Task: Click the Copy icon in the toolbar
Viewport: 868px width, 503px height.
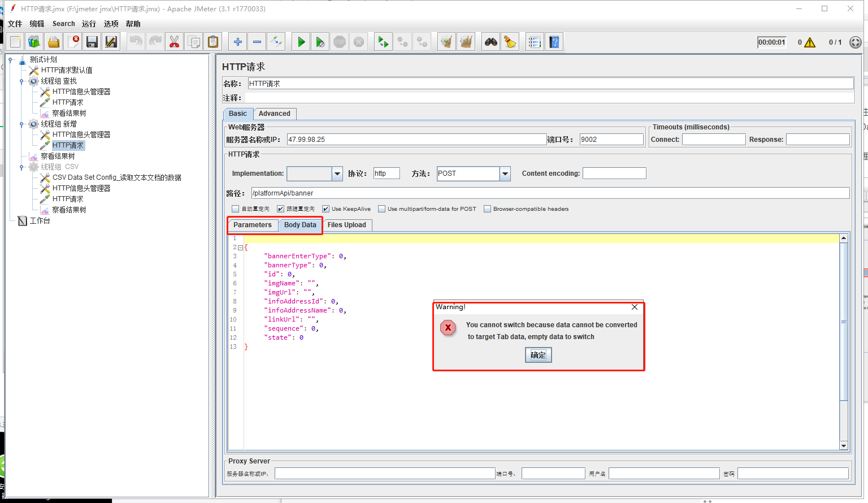Action: tap(193, 42)
